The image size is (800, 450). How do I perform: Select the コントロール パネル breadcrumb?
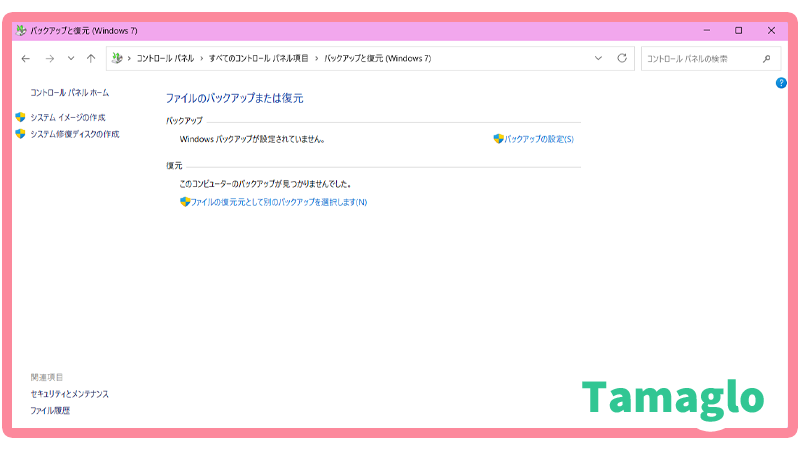coord(166,59)
